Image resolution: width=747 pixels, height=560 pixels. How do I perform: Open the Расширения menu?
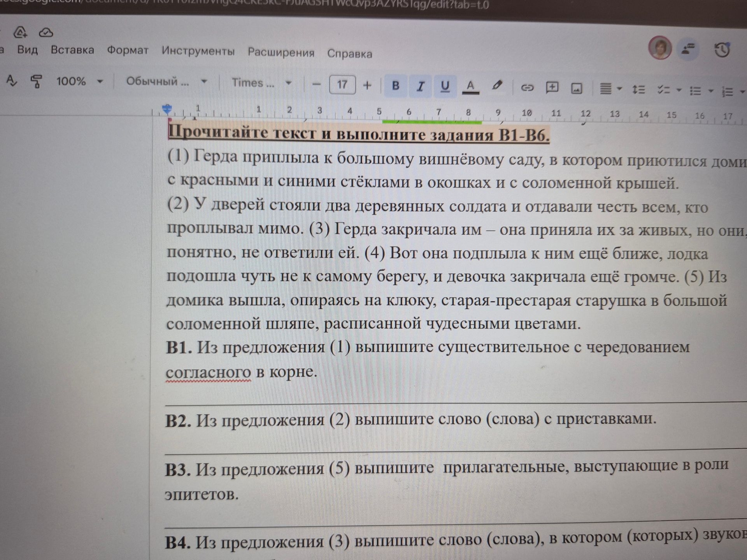(x=281, y=52)
